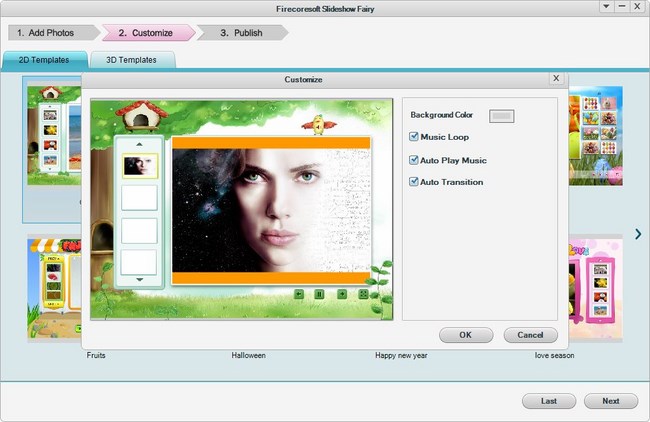Switch to the 3D Templates tab

131,60
